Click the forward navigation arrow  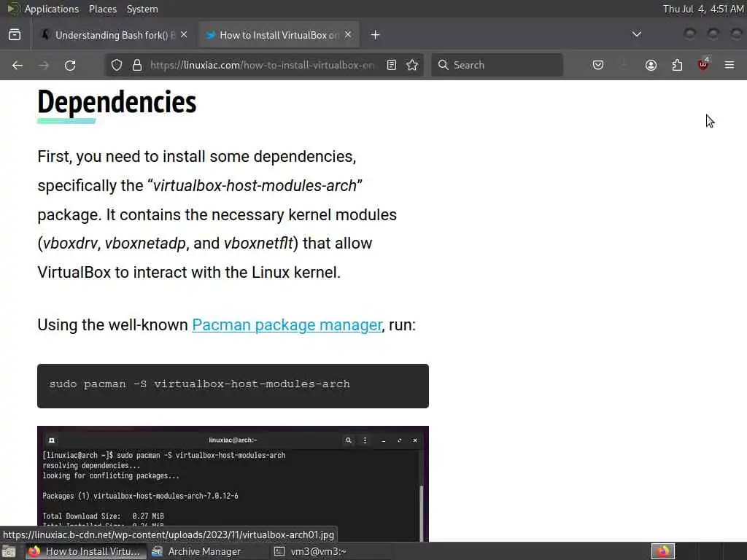(44, 65)
